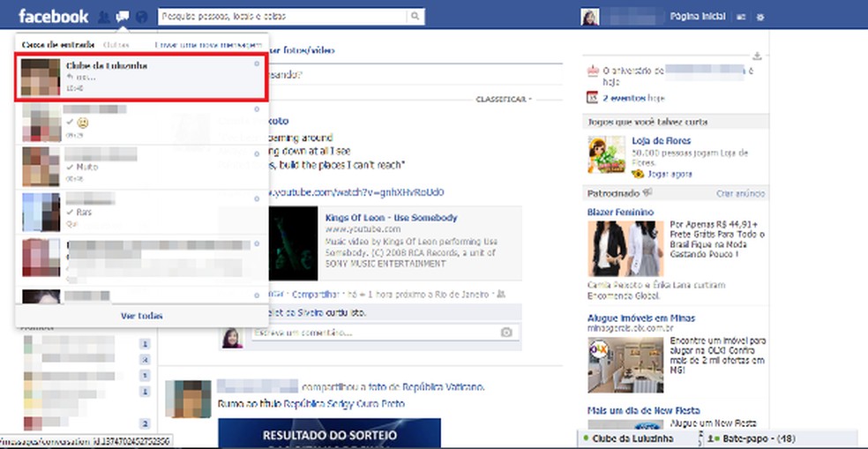Open República Sodgy Ouro Preto link
Image resolution: width=868 pixels, height=449 pixels.
pos(344,404)
